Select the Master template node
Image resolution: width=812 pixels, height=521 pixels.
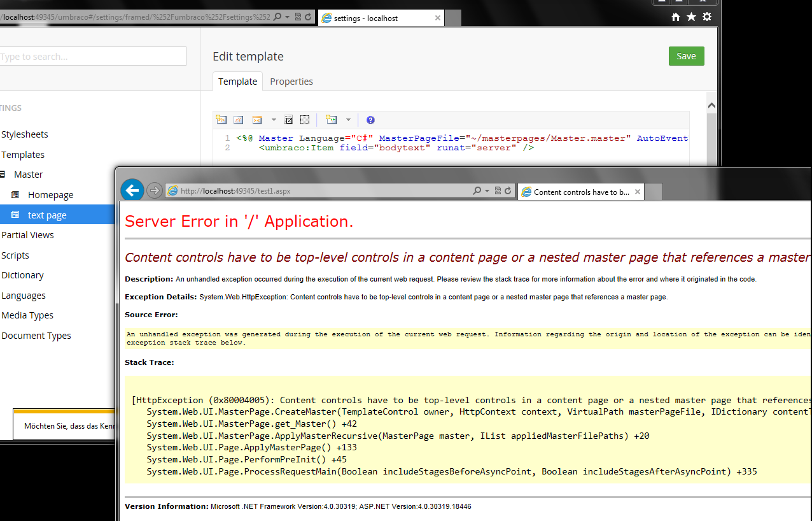tap(29, 175)
